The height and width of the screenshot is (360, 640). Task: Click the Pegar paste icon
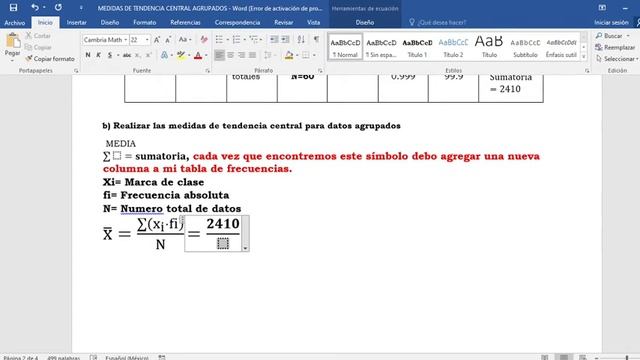coord(13,41)
